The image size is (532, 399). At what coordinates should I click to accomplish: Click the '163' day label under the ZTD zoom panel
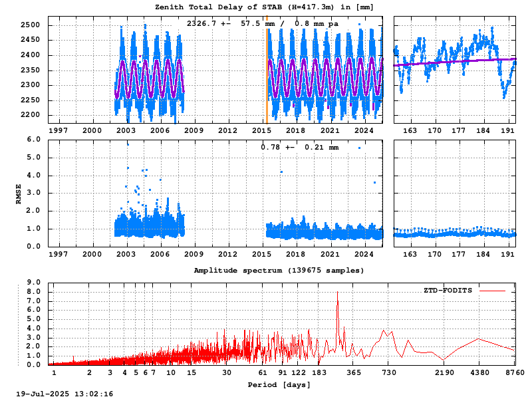pos(410,130)
